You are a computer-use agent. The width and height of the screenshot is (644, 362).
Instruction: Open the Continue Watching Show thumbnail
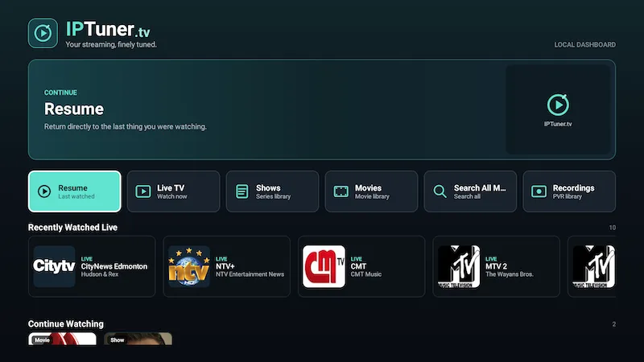point(138,339)
